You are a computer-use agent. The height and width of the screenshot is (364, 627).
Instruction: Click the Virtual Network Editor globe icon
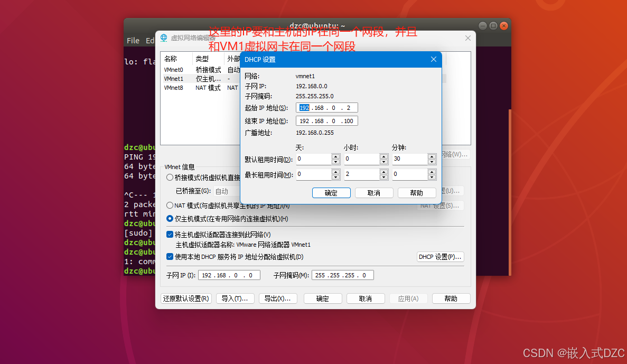click(164, 38)
